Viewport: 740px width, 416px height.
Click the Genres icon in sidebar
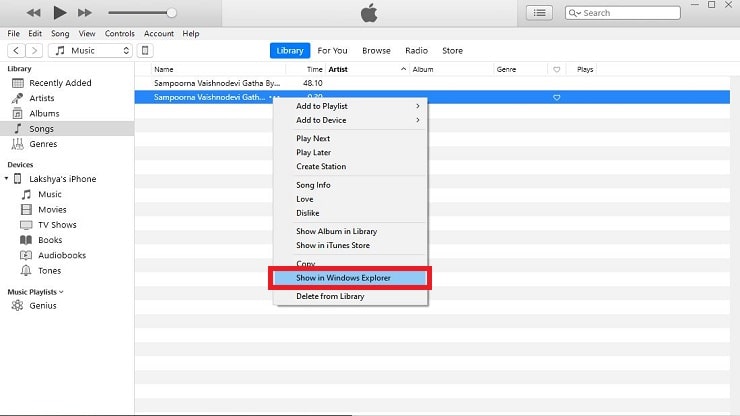tap(17, 144)
